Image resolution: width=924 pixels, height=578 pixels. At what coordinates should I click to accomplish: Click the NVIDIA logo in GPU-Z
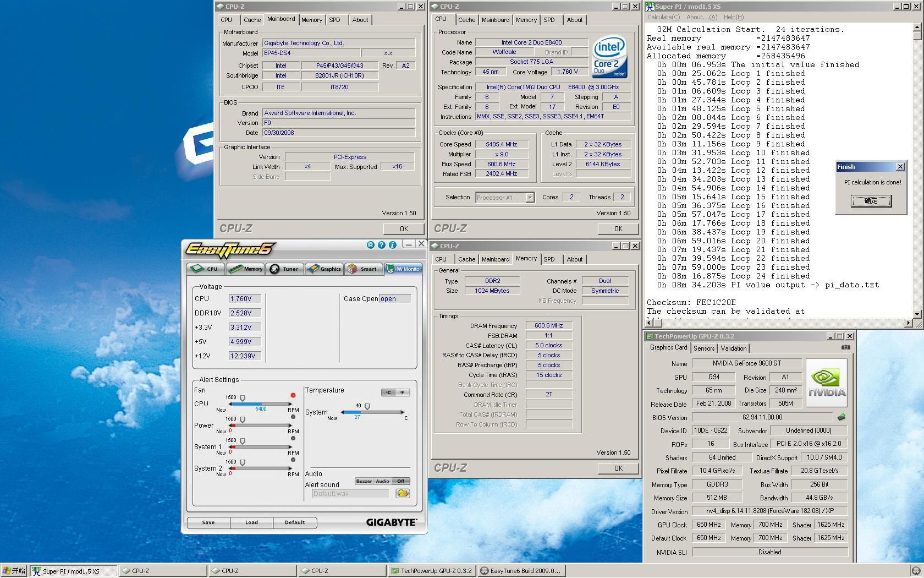point(827,383)
